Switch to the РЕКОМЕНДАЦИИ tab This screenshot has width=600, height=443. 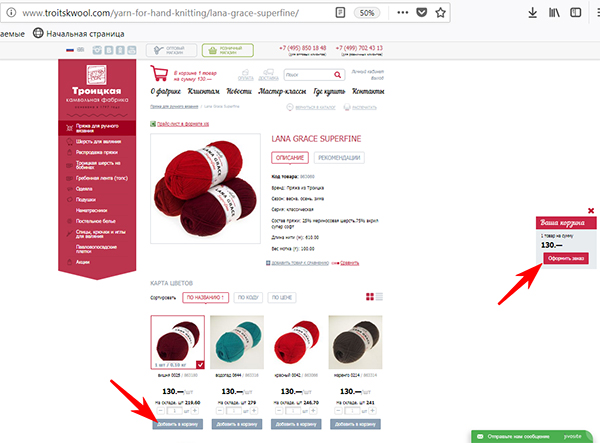coord(339,158)
